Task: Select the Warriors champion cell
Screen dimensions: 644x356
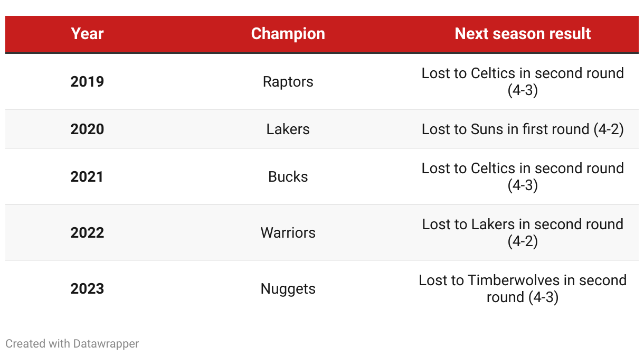Action: pyautogui.click(x=288, y=233)
